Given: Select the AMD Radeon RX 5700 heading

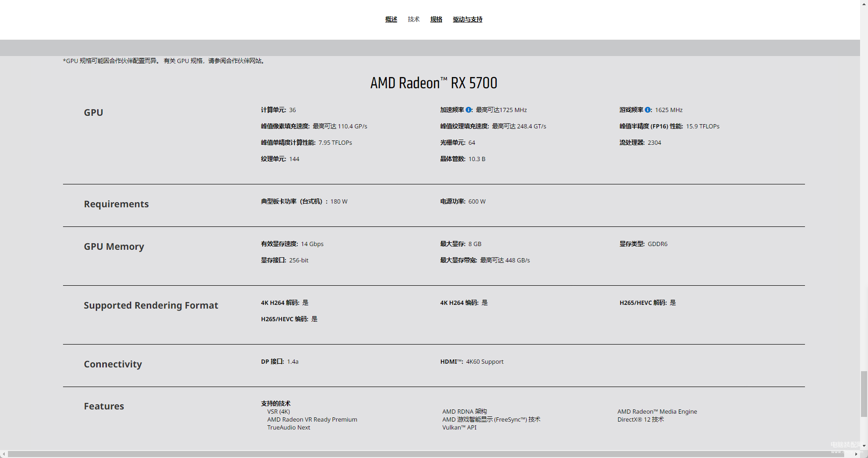Looking at the screenshot, I should (434, 83).
